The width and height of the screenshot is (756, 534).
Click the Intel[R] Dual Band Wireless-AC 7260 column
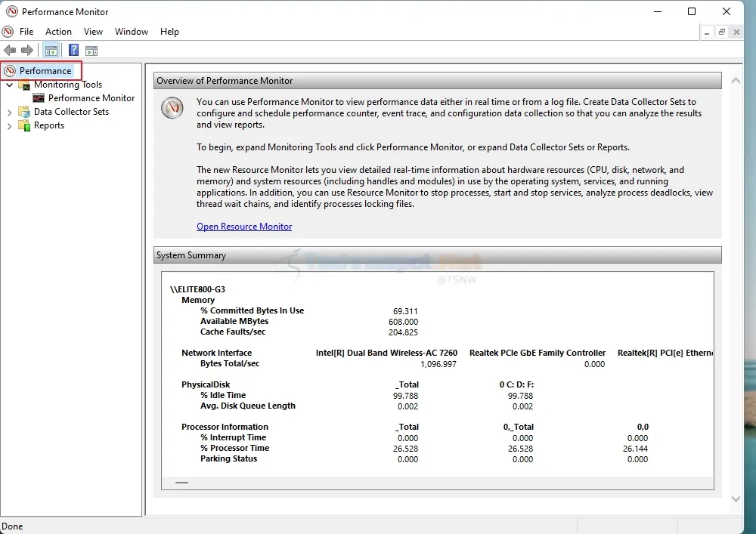pyautogui.click(x=386, y=353)
